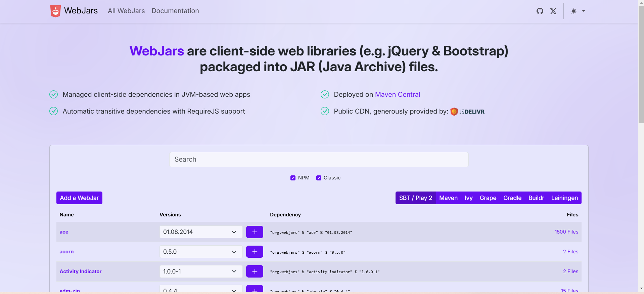The height and width of the screenshot is (294, 644).
Task: Click the WebJars brand name in the navbar
Action: 81,11
